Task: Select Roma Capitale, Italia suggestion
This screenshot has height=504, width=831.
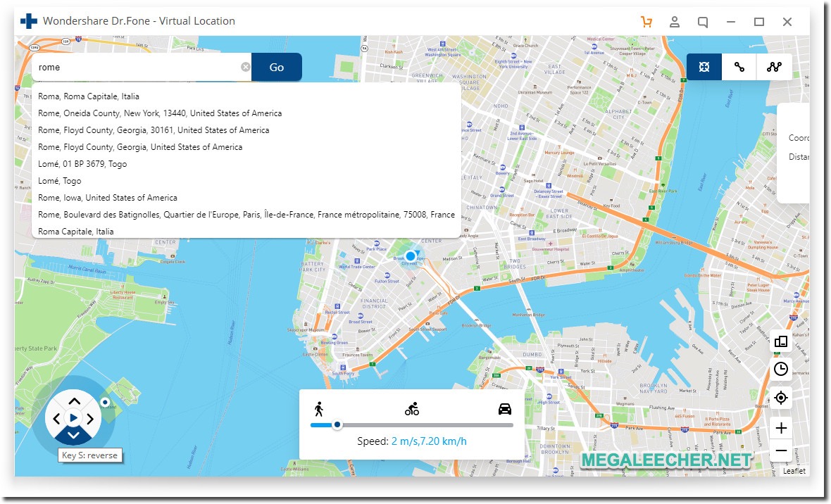Action: pos(246,231)
